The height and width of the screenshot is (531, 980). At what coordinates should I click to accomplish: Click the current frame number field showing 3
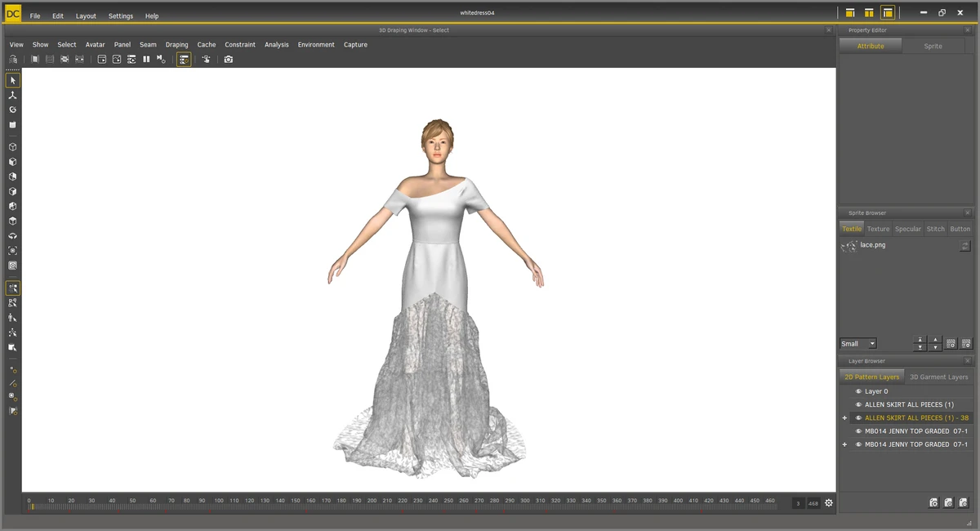point(797,503)
